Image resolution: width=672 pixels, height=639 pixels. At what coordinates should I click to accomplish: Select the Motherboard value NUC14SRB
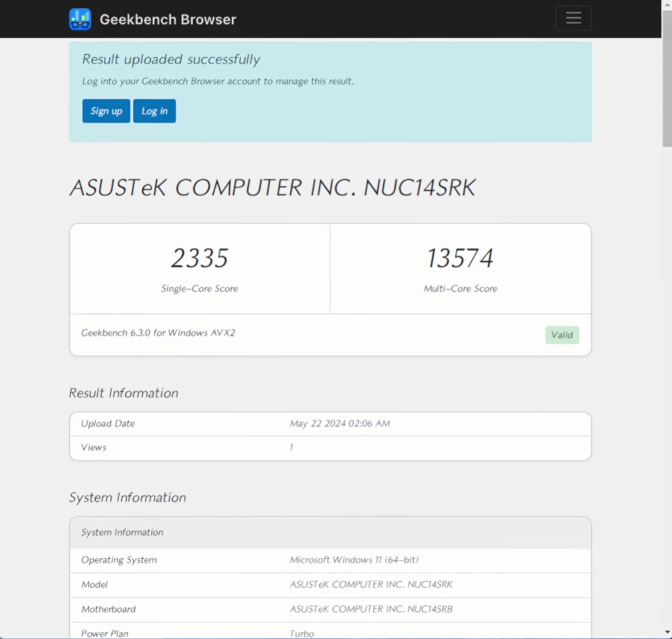(371, 609)
